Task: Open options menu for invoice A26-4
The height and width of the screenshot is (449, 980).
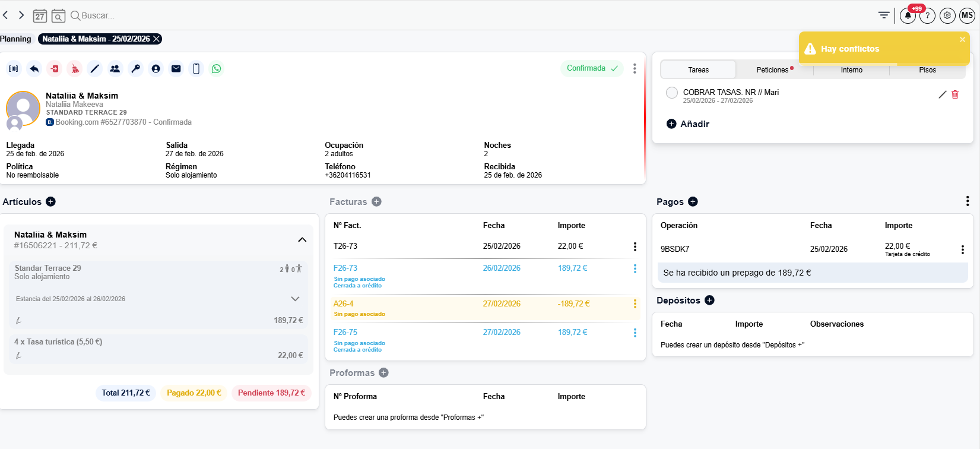Action: click(x=635, y=304)
